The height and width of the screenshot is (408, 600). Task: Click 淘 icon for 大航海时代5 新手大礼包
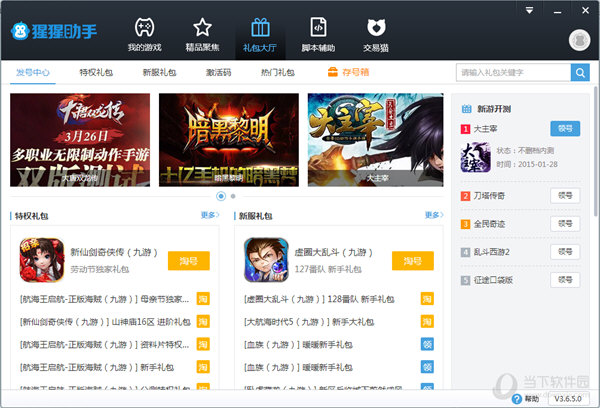[427, 322]
